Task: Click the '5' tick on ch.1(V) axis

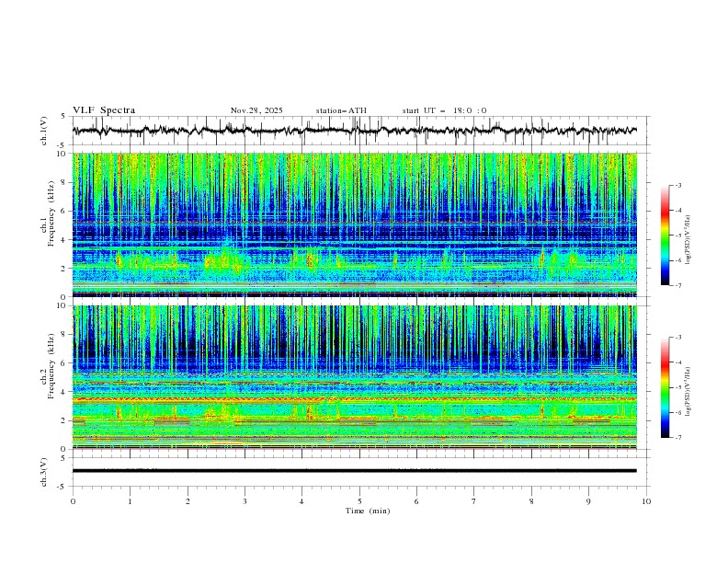Action: click(63, 116)
